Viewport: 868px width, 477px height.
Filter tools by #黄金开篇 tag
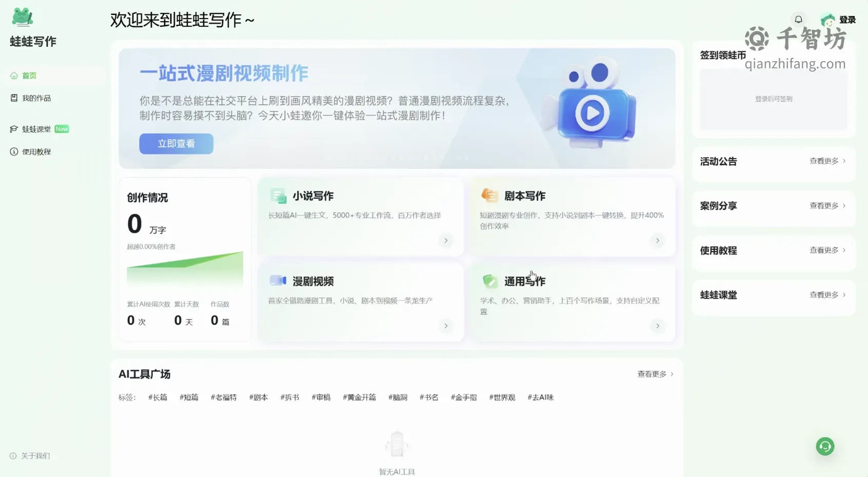[359, 397]
